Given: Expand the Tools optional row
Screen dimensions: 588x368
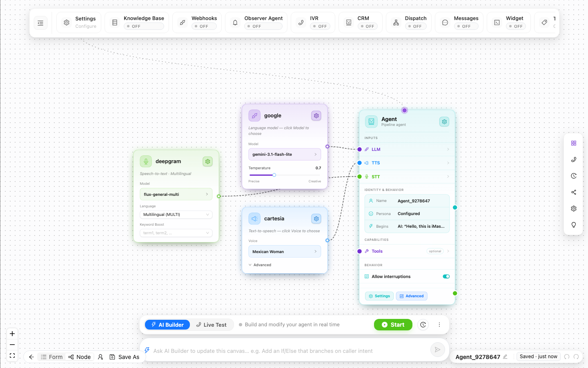Looking at the screenshot, I should (407, 251).
